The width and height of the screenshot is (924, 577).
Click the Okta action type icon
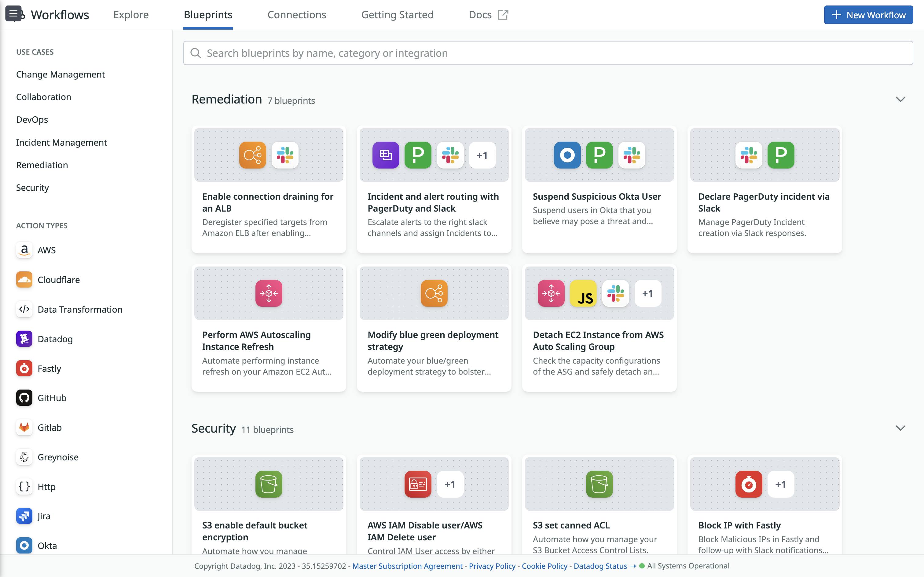click(24, 545)
